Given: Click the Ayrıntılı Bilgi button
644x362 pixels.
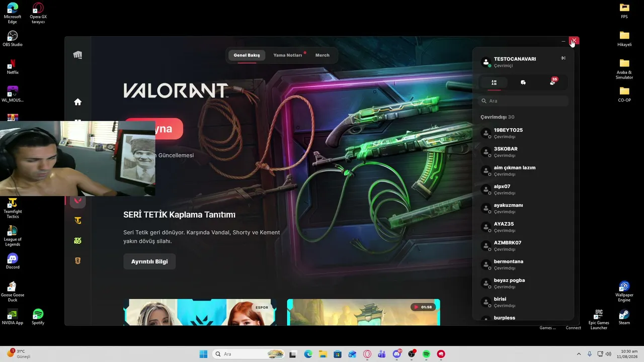Looking at the screenshot, I should coord(149,261).
